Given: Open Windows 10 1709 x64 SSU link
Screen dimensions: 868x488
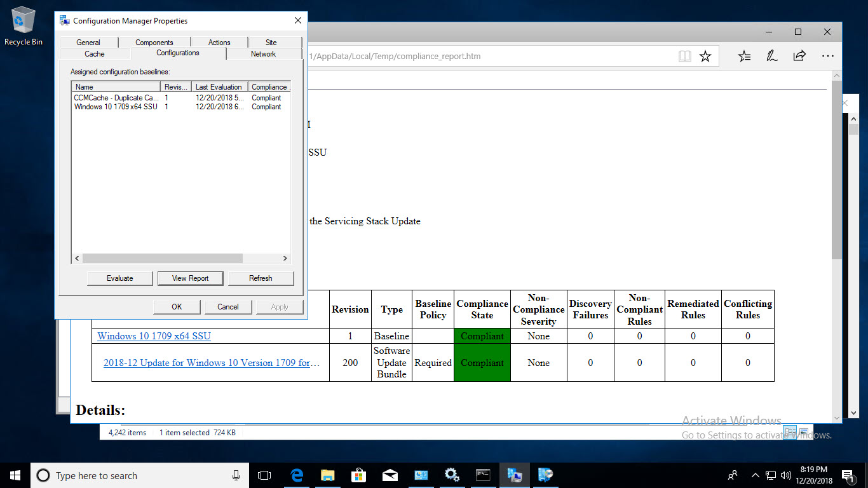Looking at the screenshot, I should 154,336.
